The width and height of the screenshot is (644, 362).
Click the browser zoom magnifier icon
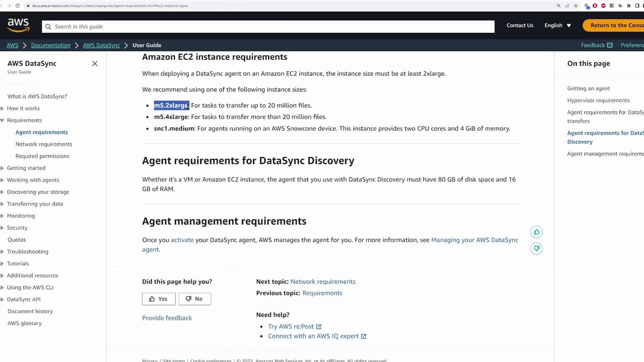558,6
